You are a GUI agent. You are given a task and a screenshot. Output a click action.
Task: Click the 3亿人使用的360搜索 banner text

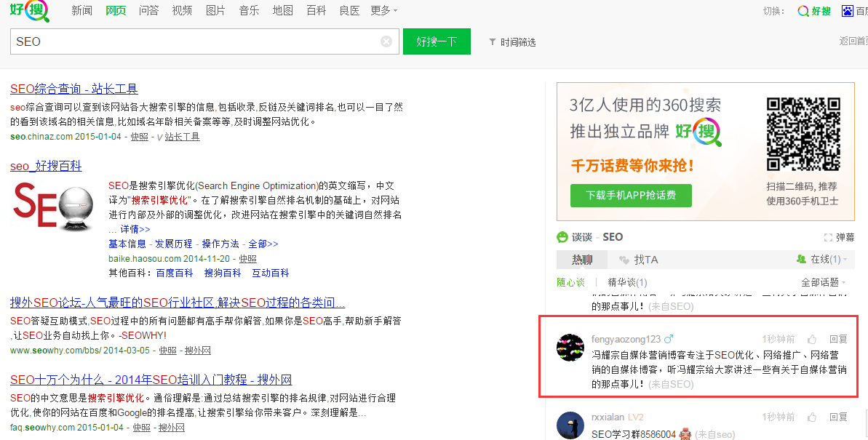click(x=645, y=105)
